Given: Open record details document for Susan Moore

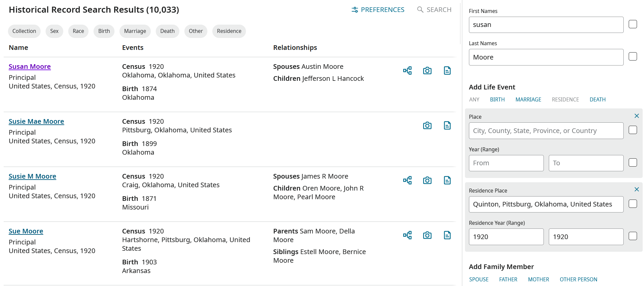Looking at the screenshot, I should [x=447, y=71].
